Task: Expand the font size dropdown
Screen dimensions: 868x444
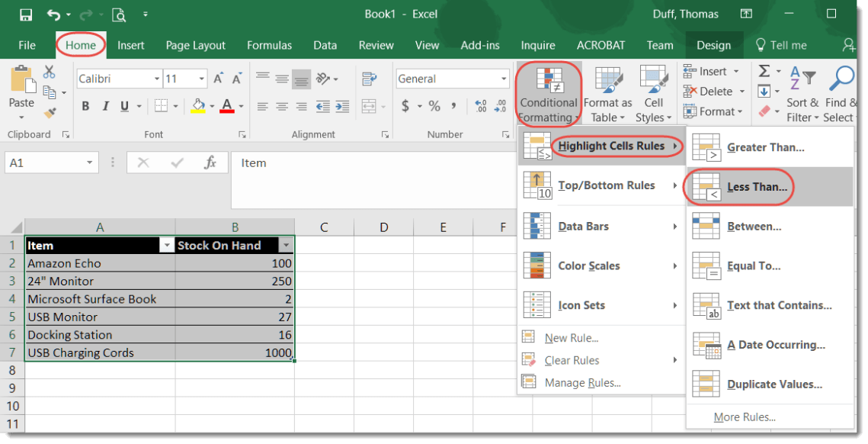Action: (x=201, y=79)
